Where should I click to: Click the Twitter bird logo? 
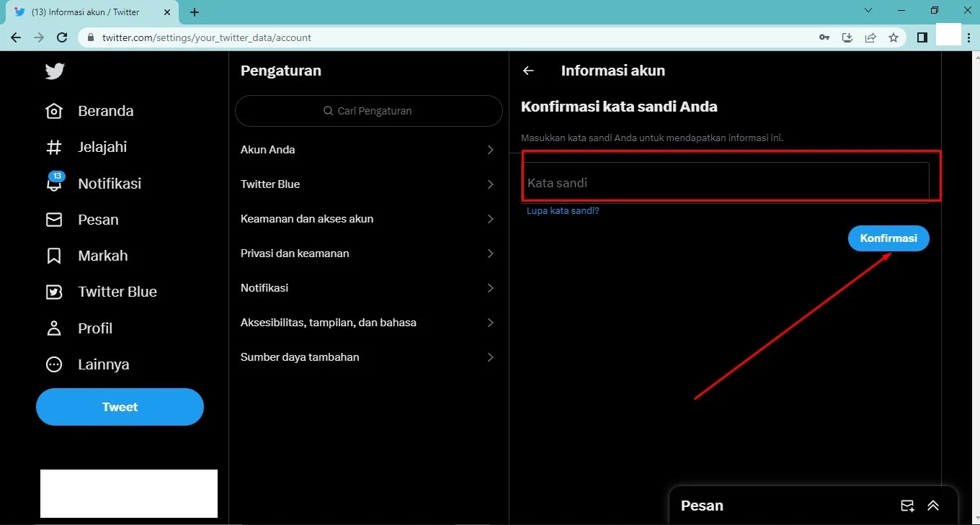pyautogui.click(x=55, y=71)
